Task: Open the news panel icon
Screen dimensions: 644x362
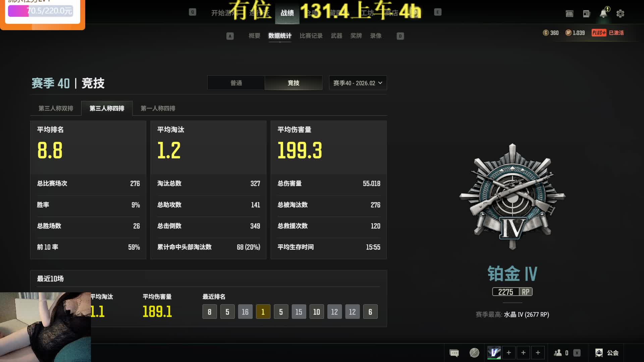Action: [x=586, y=14]
